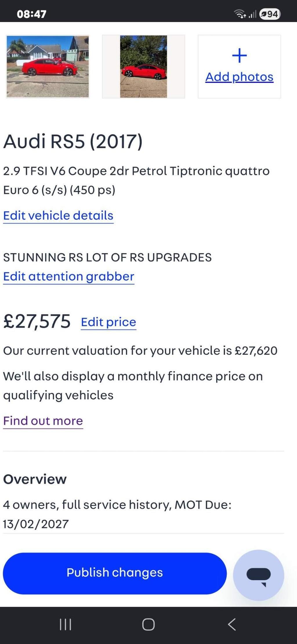Tap the mobile signal strength icon
This screenshot has width=297, height=644.
coord(252,14)
